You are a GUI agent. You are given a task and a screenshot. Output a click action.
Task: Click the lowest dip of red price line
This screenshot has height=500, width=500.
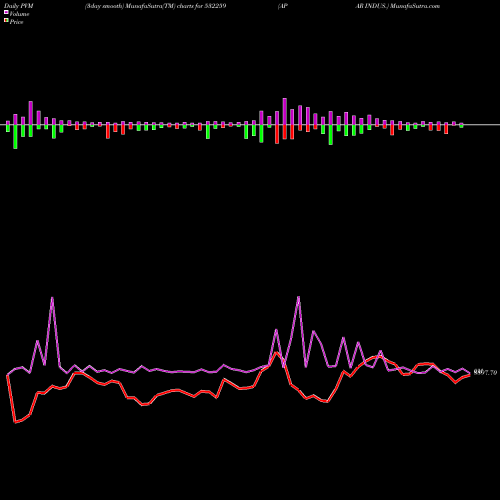[15, 422]
